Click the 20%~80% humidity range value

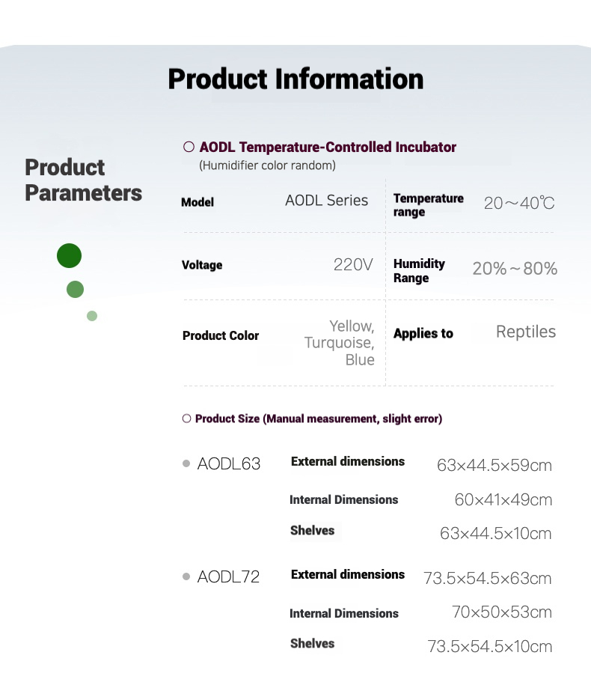pos(515,269)
